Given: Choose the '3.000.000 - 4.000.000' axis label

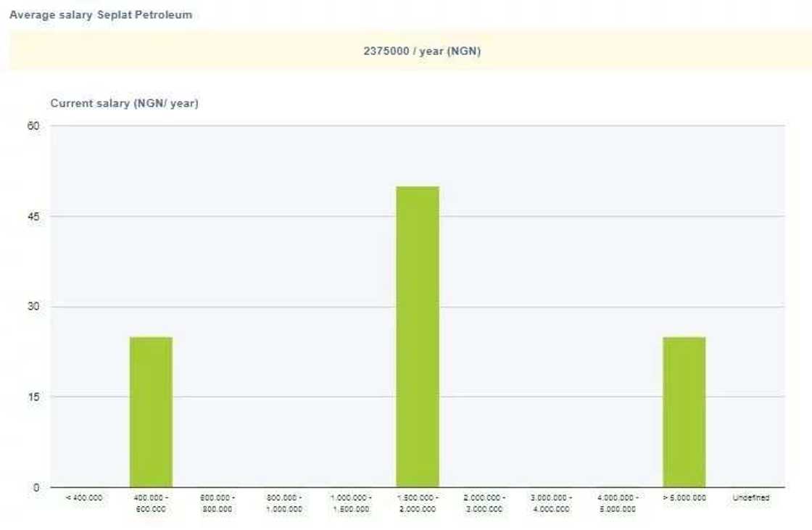Looking at the screenshot, I should pyautogui.click(x=551, y=503).
